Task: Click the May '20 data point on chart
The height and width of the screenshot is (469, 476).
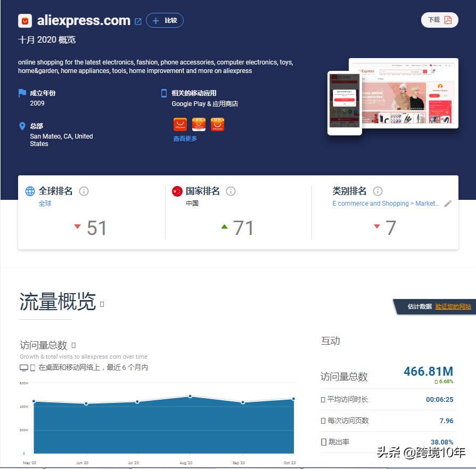Action: point(34,401)
